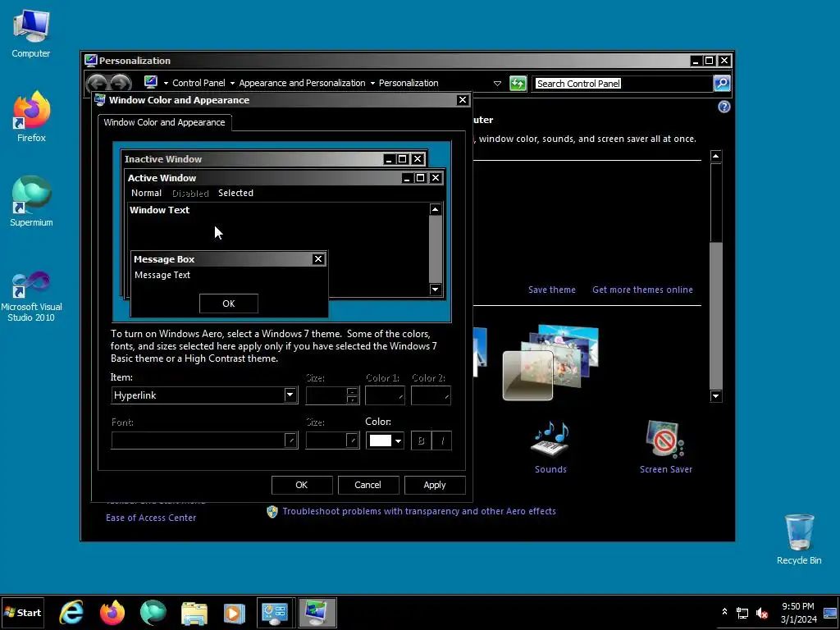Screen dimensions: 840x630
Task: Confirm the dialog with OK
Action: [x=302, y=485]
